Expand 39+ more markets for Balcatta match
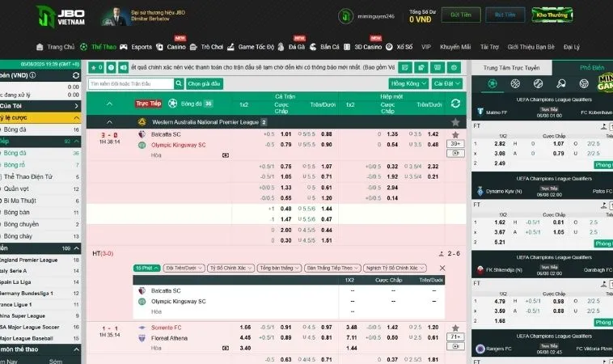The width and height of the screenshot is (613, 364). tap(455, 143)
